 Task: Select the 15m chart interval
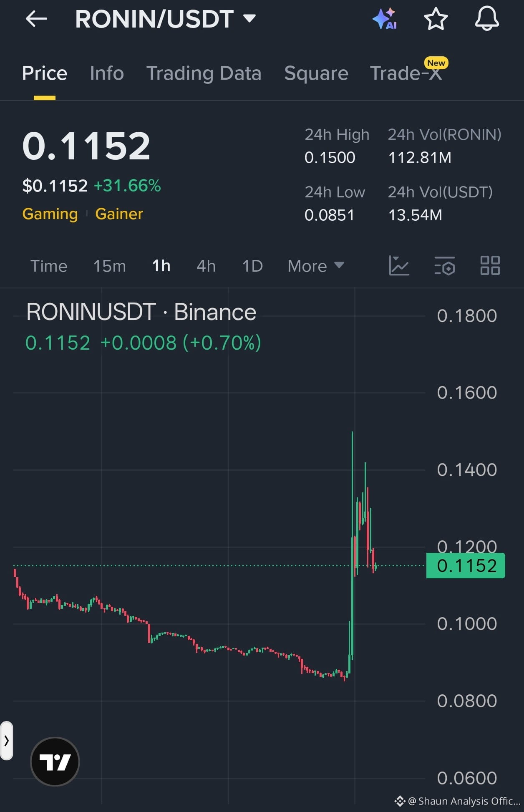pyautogui.click(x=109, y=266)
